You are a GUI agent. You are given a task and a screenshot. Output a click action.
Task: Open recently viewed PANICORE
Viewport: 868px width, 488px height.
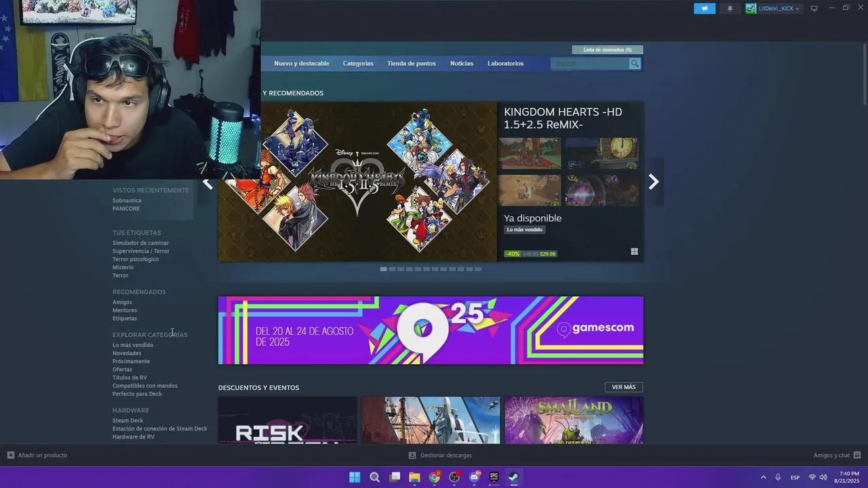click(126, 209)
